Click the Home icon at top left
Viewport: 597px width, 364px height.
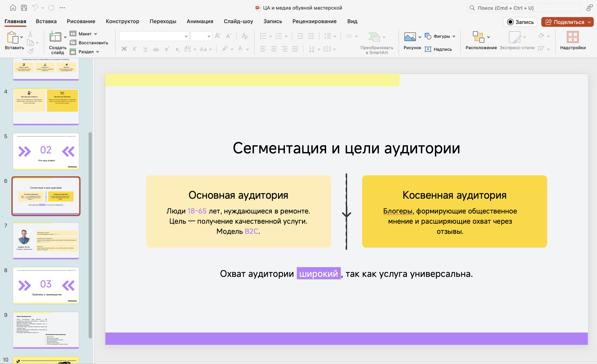point(13,8)
